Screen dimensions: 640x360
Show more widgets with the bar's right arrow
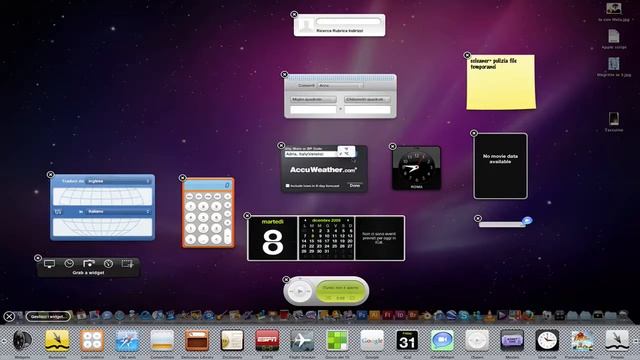coord(636,340)
